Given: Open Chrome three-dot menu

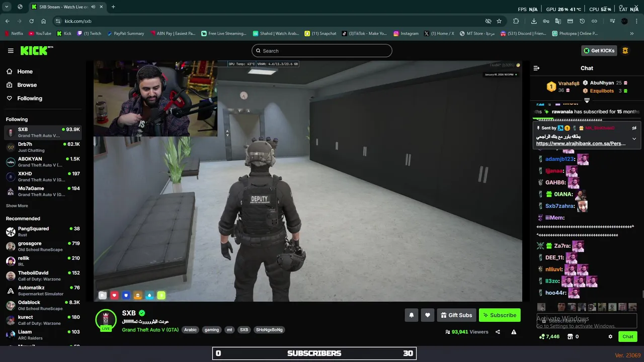Looking at the screenshot, I should [636, 21].
